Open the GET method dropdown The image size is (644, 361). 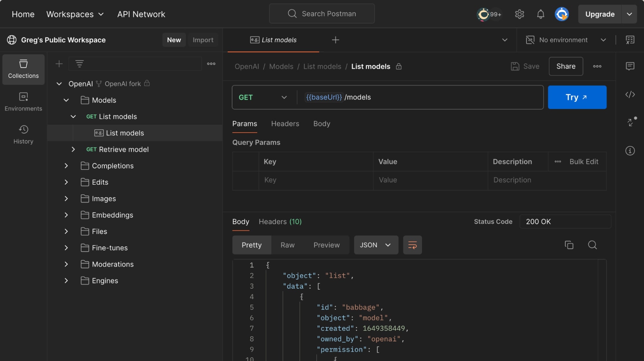(263, 97)
